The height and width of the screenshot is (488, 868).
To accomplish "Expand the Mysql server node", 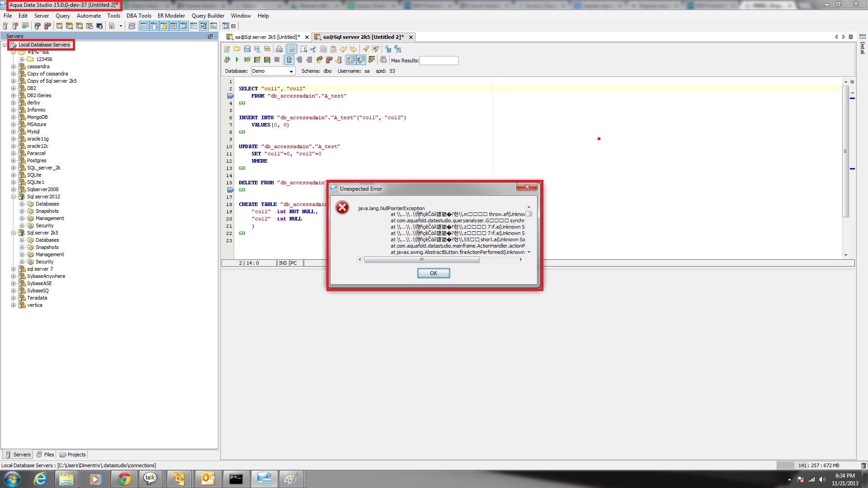I will click(x=14, y=131).
